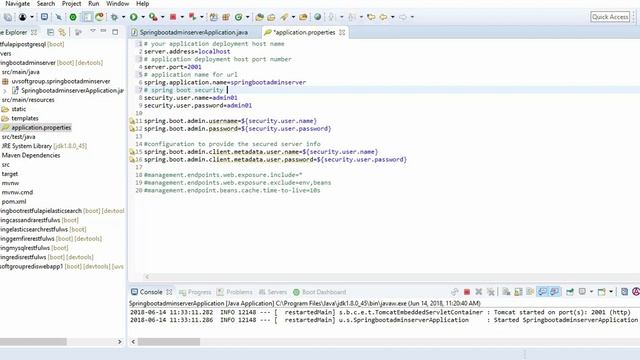Collapse all in Package Explorer toolbar

50,32
